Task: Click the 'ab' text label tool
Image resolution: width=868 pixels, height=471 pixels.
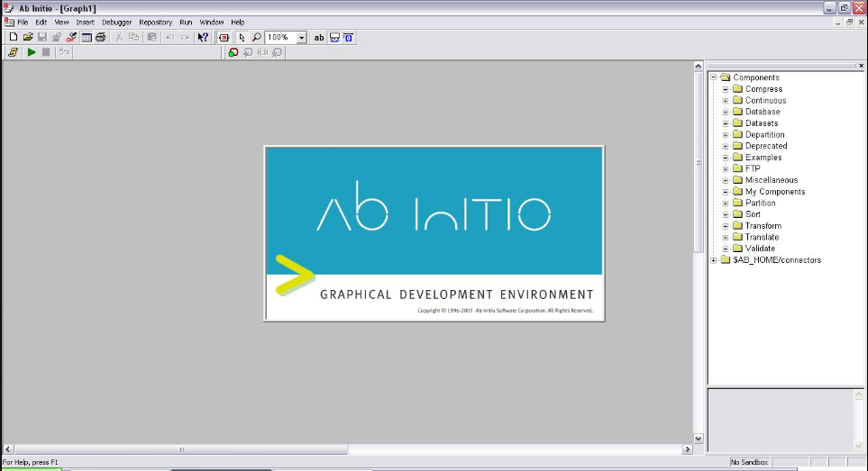Action: coord(319,37)
